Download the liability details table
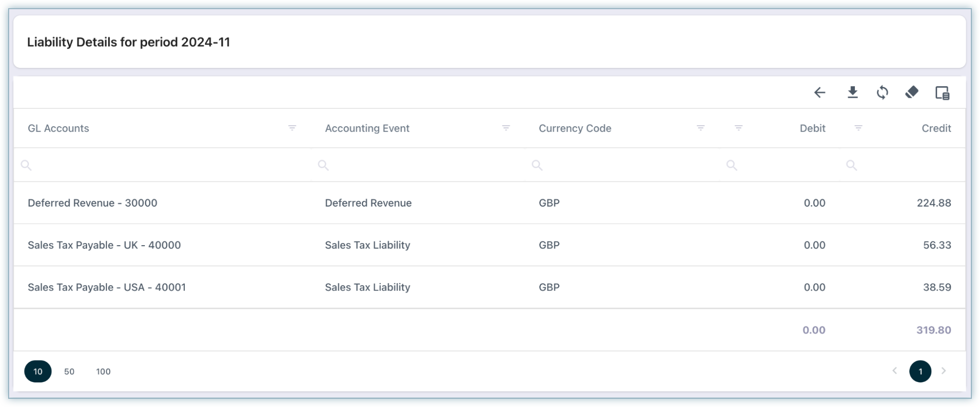This screenshot has height=407, width=980. [852, 92]
